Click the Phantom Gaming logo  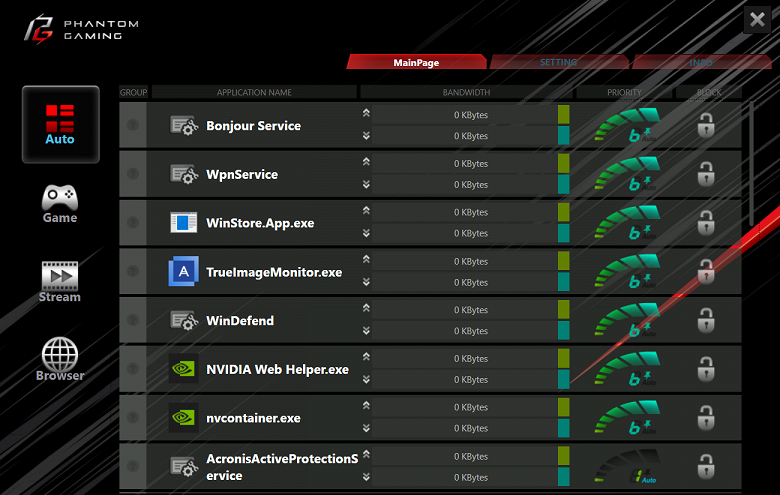click(x=82, y=29)
